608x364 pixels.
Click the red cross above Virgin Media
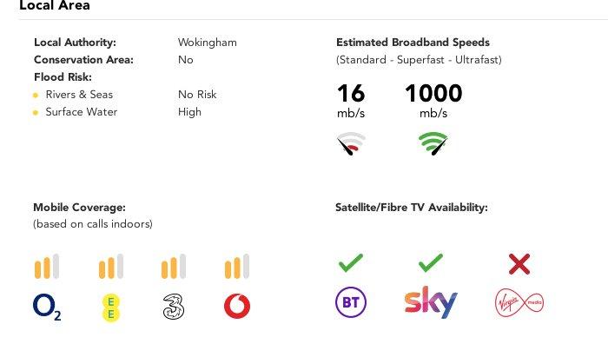point(519,264)
